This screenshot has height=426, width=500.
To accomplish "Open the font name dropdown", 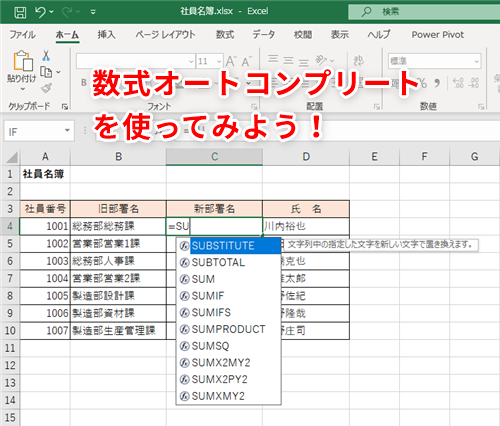I will pyautogui.click(x=191, y=61).
